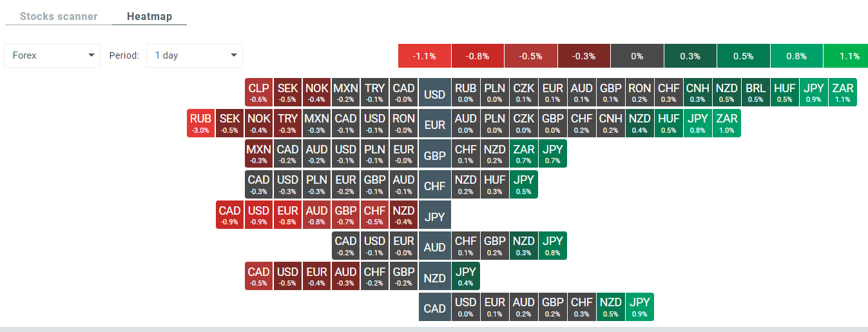Select the JPY 0.4% tile in NZD row
Image resolution: width=868 pixels, height=332 pixels.
(465, 277)
